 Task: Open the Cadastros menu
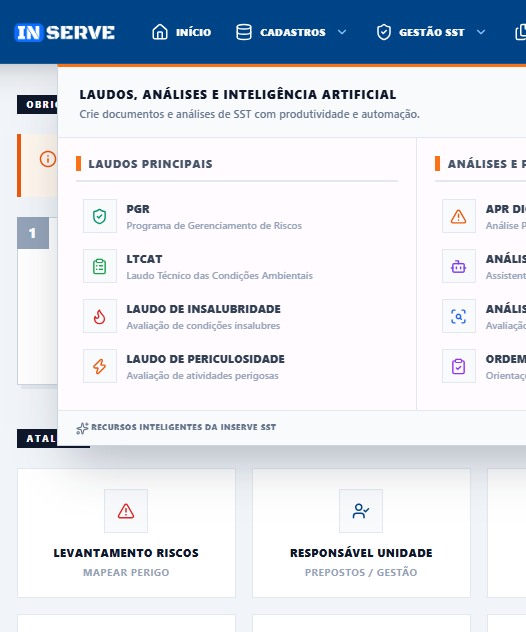(x=291, y=32)
